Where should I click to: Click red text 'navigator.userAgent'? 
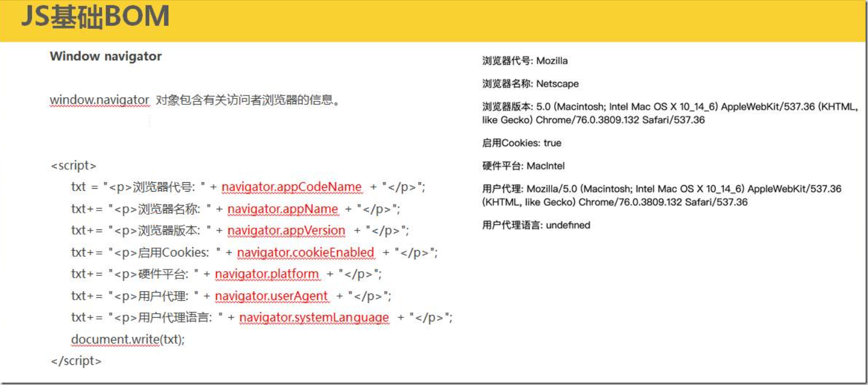click(271, 296)
